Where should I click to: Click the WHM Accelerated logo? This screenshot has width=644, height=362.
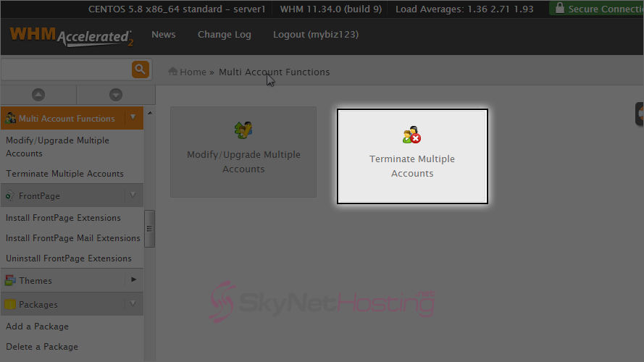coord(72,36)
